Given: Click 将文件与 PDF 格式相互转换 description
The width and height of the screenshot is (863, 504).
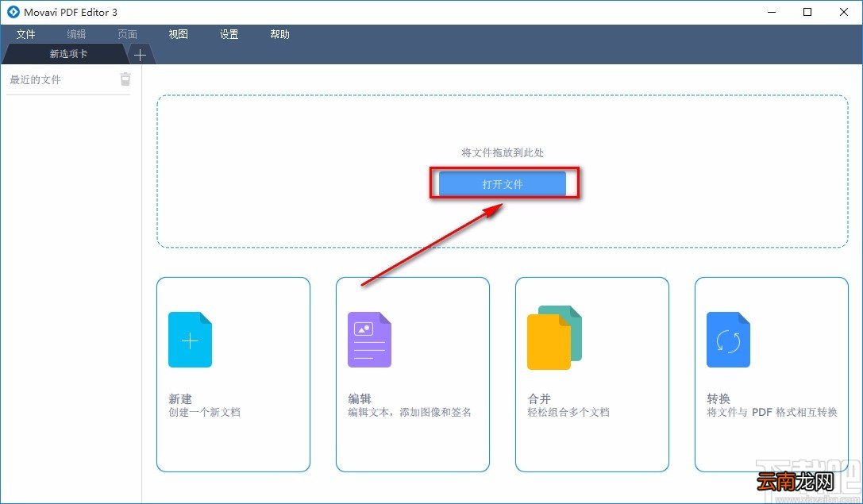Looking at the screenshot, I should point(772,412).
